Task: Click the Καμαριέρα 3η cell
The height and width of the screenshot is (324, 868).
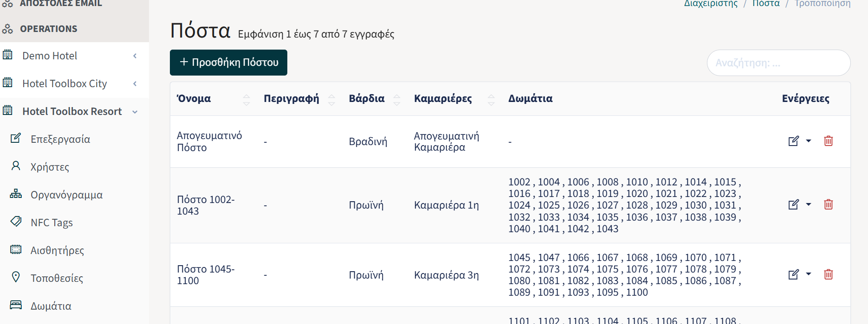Action: point(447,275)
